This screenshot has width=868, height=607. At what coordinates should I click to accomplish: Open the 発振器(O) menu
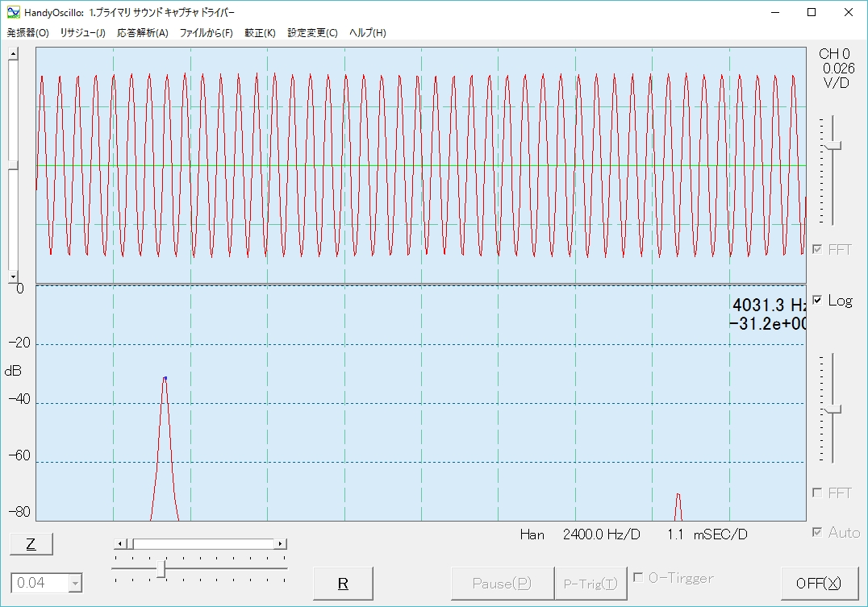pos(27,32)
